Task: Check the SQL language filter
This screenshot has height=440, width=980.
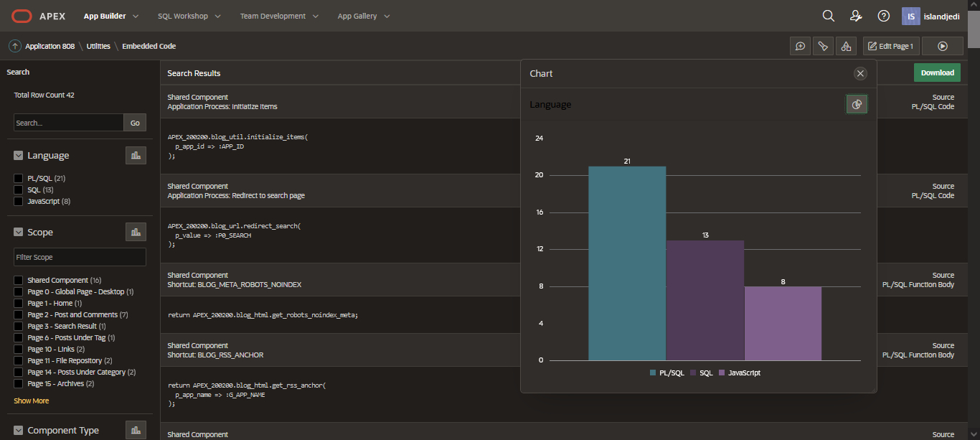Action: pyautogui.click(x=19, y=189)
